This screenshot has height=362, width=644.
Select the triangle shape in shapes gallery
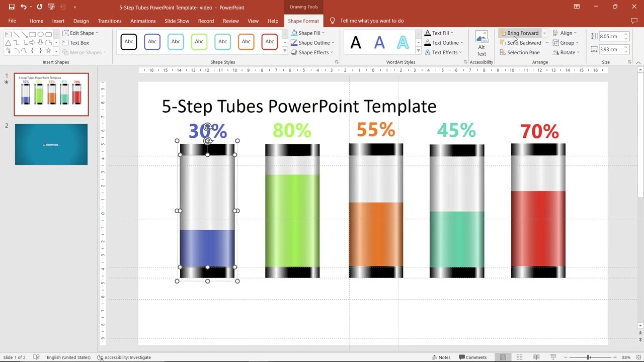click(8, 43)
